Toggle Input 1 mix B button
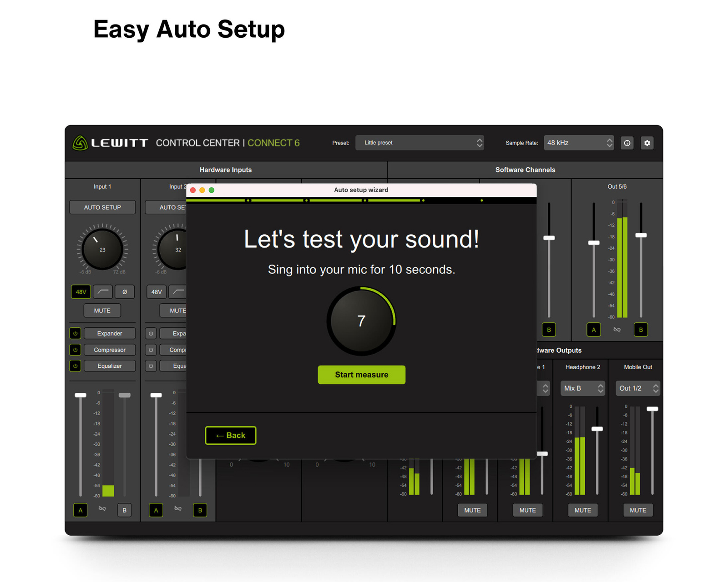 (124, 510)
